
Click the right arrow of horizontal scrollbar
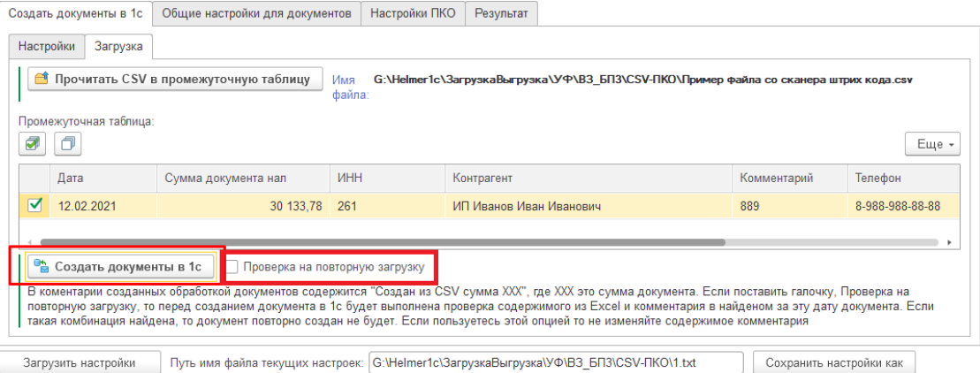click(949, 242)
